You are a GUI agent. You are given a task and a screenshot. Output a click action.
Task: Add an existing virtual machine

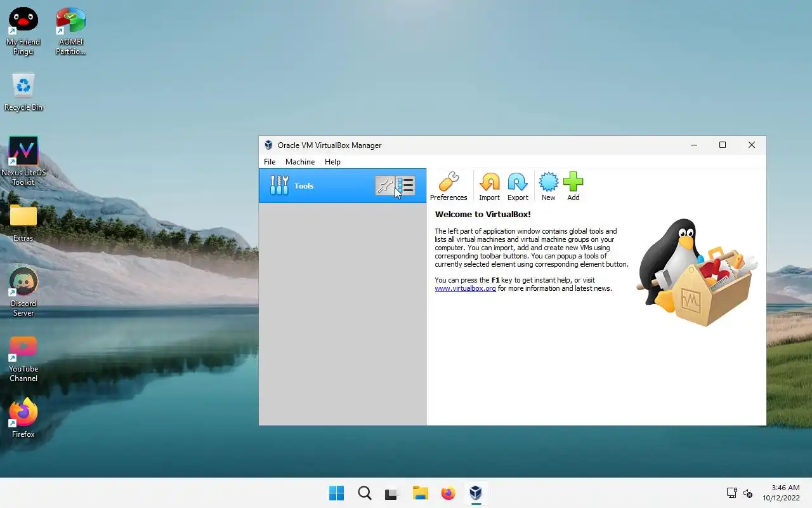[573, 187]
